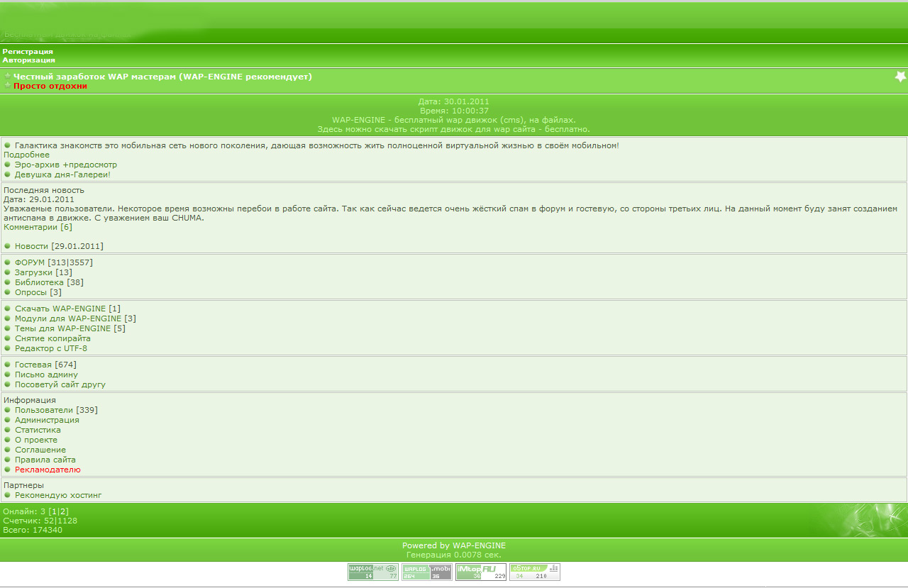Screen dimensions: 908x588
Task: Open the Регистрация link
Action: 28,51
